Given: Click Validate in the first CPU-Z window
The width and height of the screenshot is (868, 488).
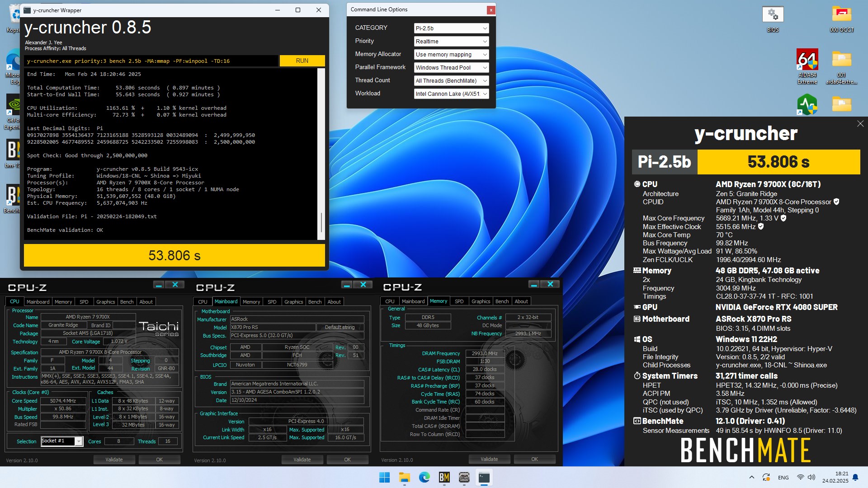Looking at the screenshot, I should pyautogui.click(x=114, y=460).
